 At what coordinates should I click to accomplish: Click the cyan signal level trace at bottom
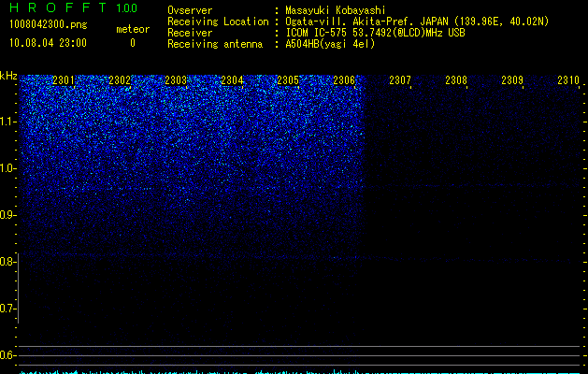[300, 372]
